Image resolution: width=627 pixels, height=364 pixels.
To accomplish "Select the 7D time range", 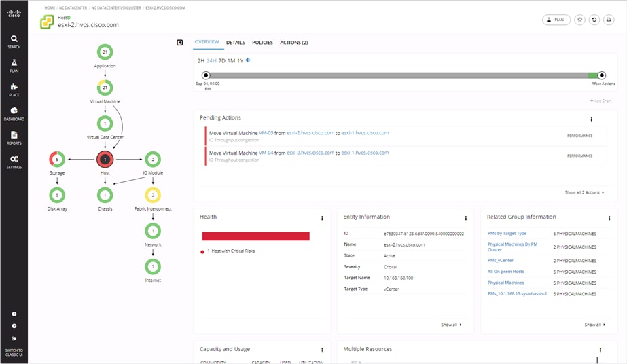I will (x=222, y=60).
